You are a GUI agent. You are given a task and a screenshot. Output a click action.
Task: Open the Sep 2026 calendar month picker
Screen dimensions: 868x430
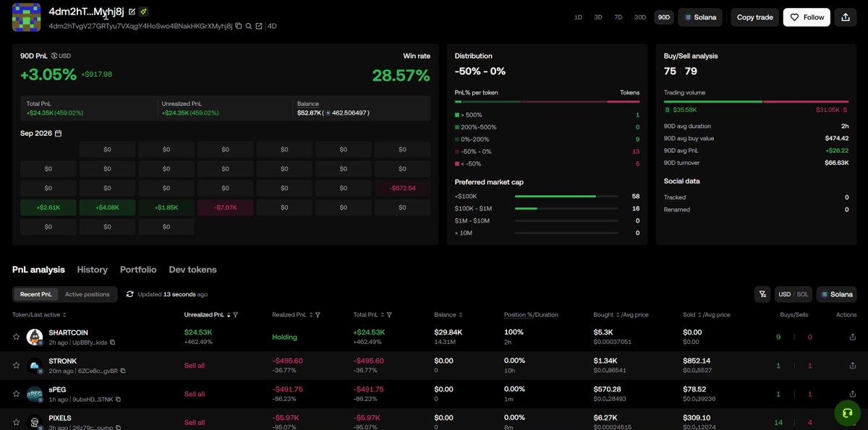coord(41,134)
